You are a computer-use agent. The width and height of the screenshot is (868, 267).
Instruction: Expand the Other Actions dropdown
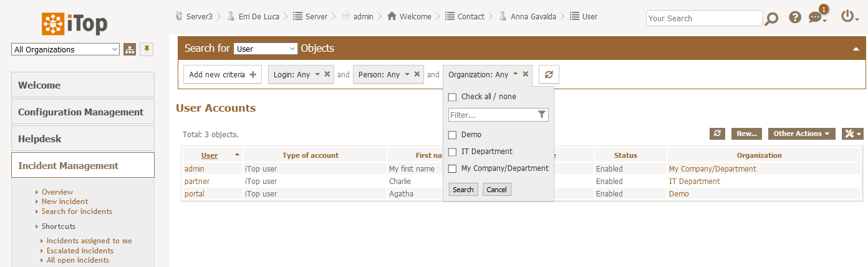tap(801, 133)
